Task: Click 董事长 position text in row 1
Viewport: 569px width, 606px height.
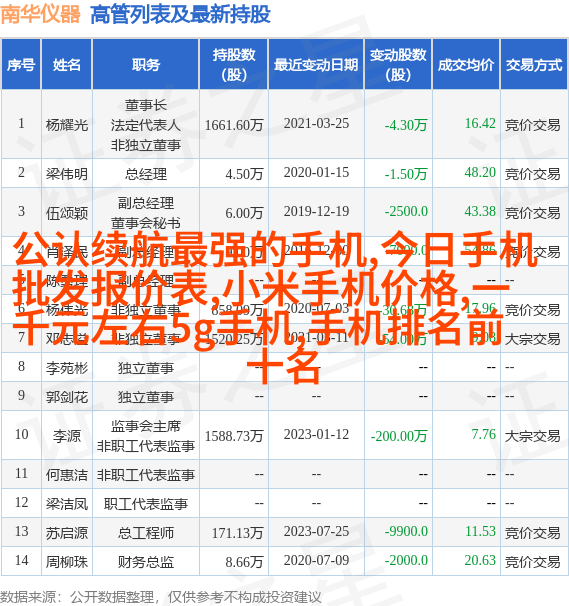Action: coord(146,105)
